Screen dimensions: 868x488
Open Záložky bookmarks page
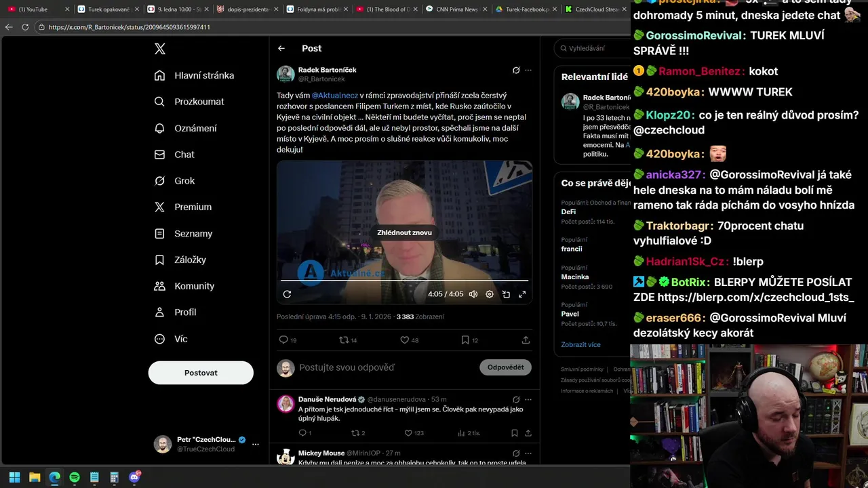pyautogui.click(x=180, y=260)
